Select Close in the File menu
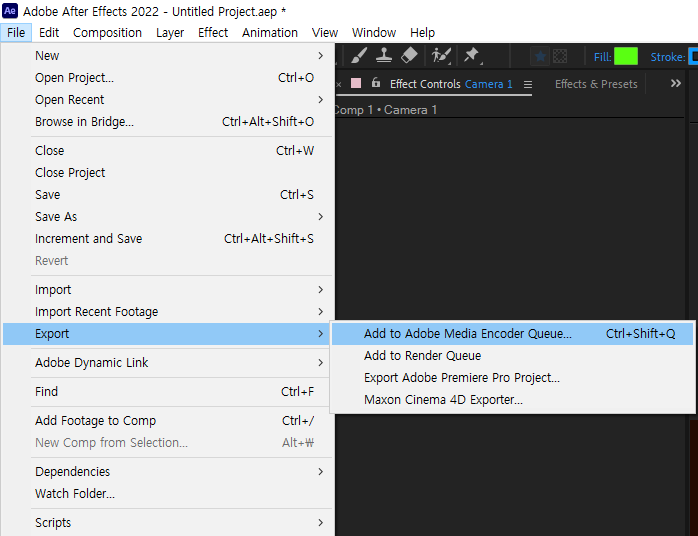 coord(167,150)
